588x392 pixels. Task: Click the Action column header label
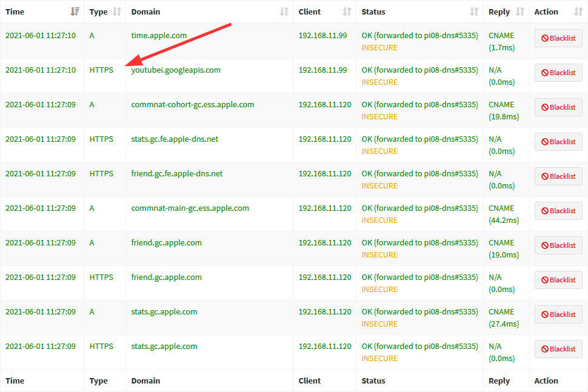coord(546,12)
